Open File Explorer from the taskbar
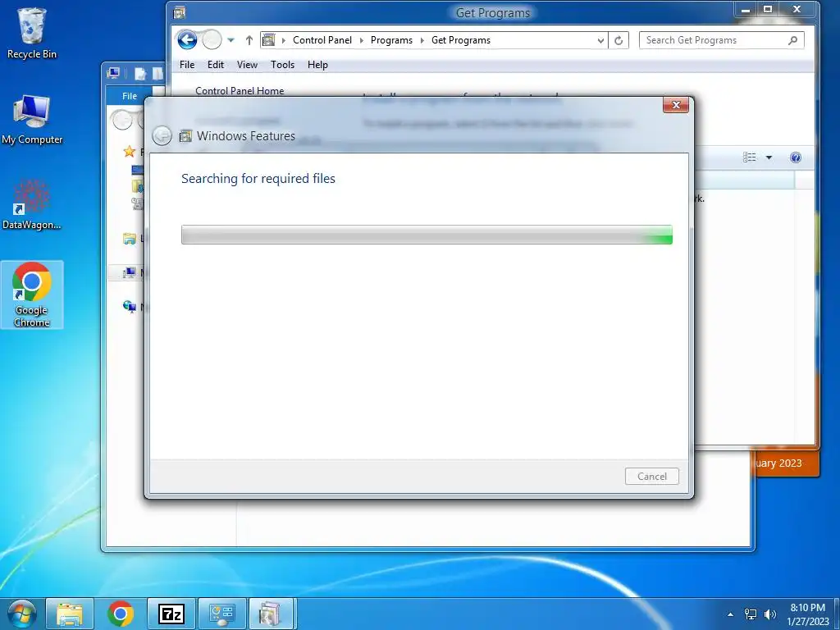 pos(70,614)
